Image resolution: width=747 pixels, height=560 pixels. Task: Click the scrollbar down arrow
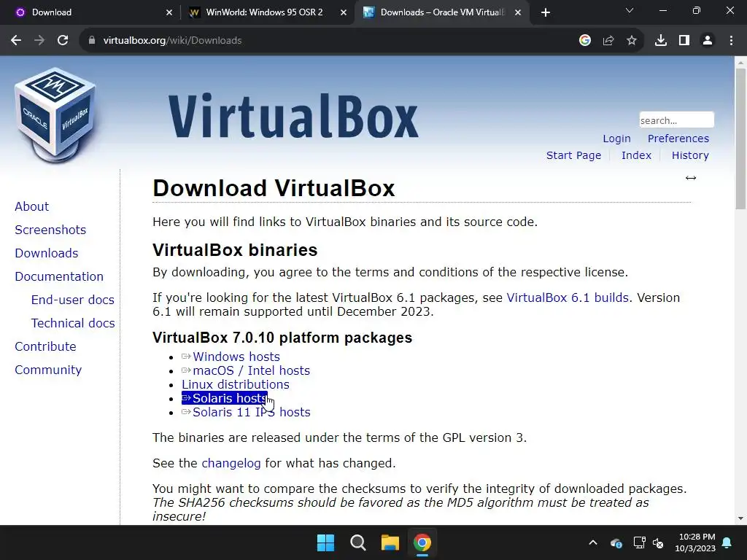(740, 518)
